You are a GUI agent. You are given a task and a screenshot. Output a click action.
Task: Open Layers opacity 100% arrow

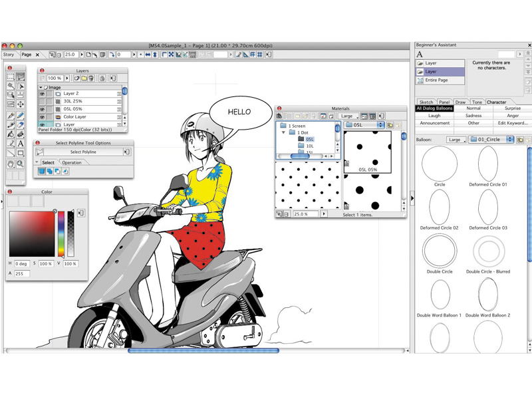coord(67,78)
